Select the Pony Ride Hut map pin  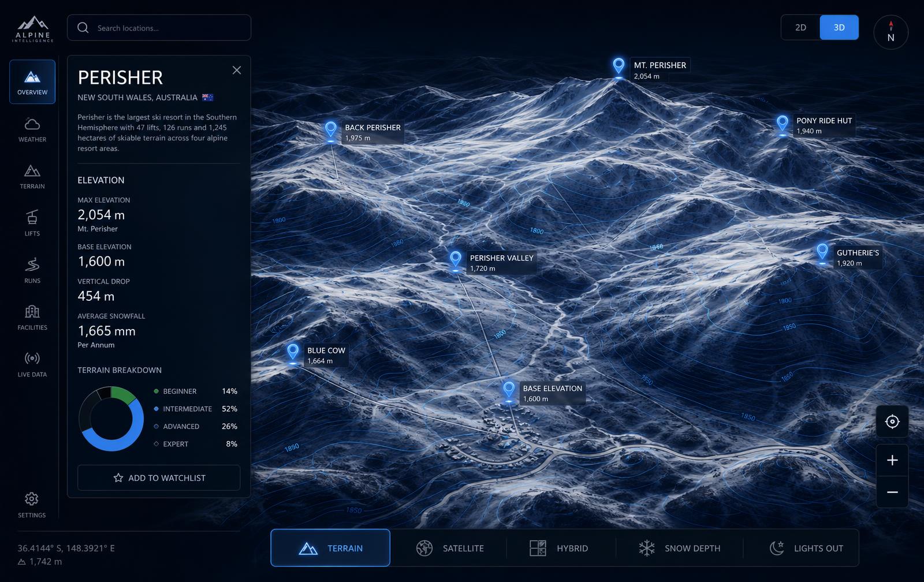tap(783, 124)
